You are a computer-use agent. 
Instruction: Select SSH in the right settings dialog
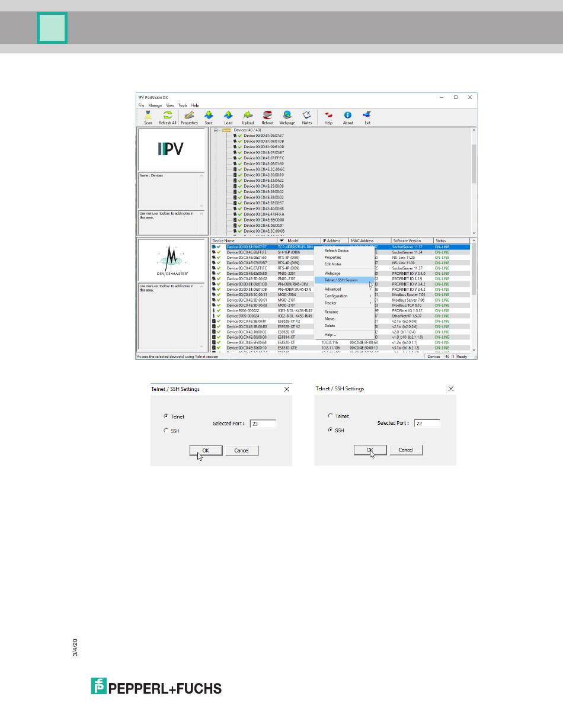pos(331,430)
